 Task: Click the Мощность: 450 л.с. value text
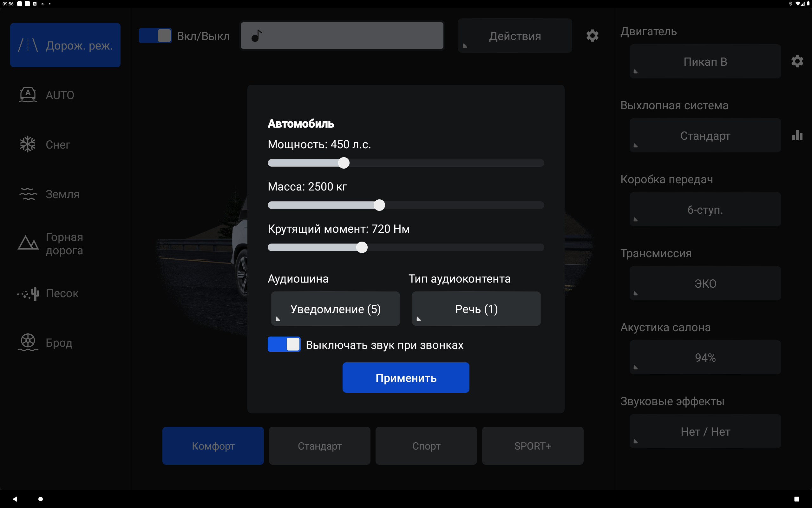319,144
